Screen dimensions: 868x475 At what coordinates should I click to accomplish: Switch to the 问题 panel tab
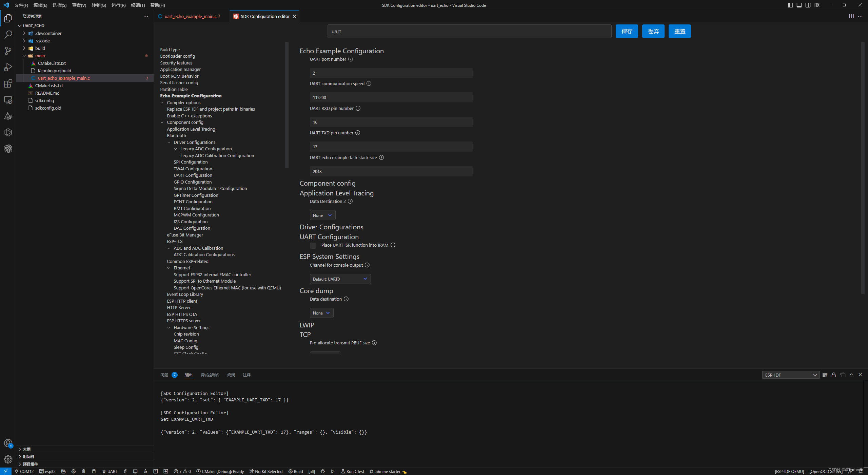pos(164,375)
